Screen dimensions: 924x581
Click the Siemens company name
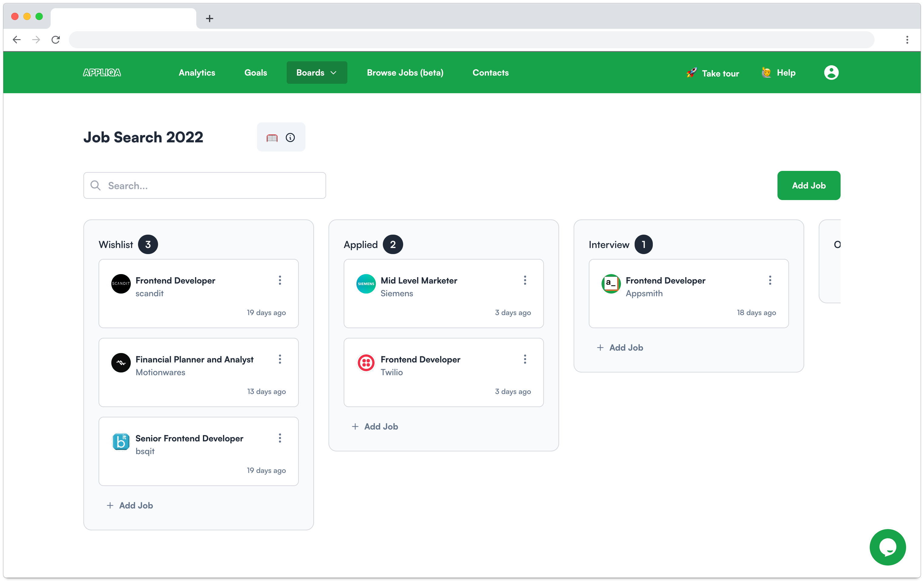tap(397, 293)
